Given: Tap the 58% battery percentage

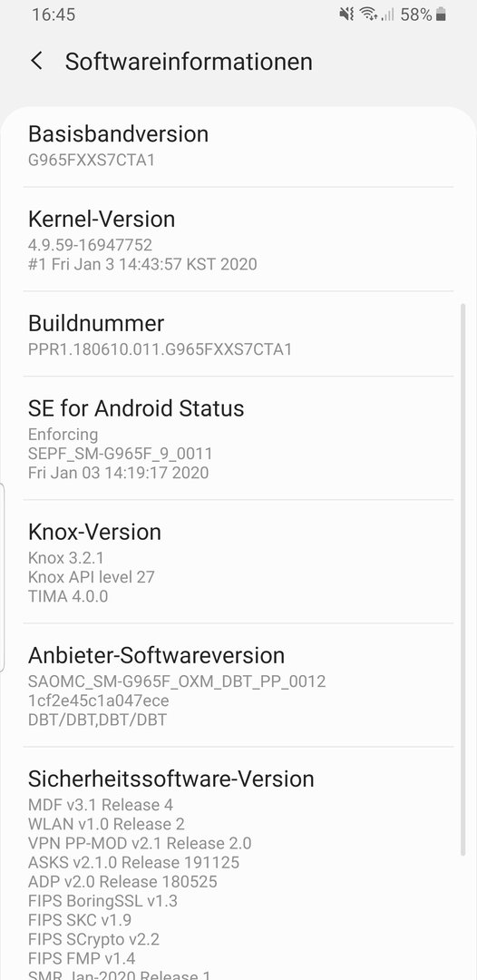Looking at the screenshot, I should pyautogui.click(x=416, y=15).
